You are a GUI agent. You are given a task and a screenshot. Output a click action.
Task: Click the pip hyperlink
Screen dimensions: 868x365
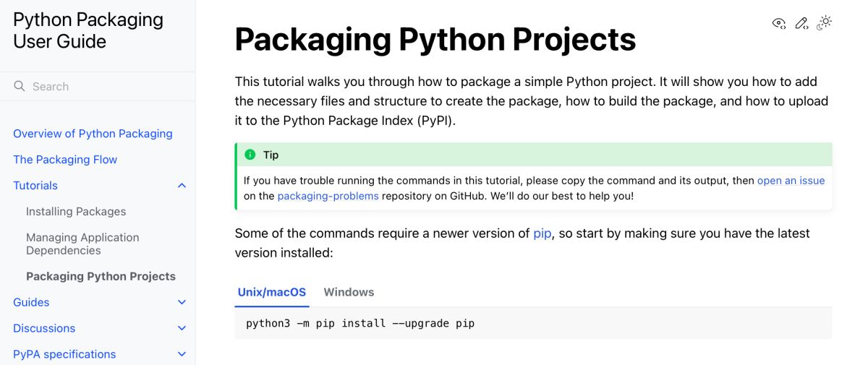pos(542,233)
